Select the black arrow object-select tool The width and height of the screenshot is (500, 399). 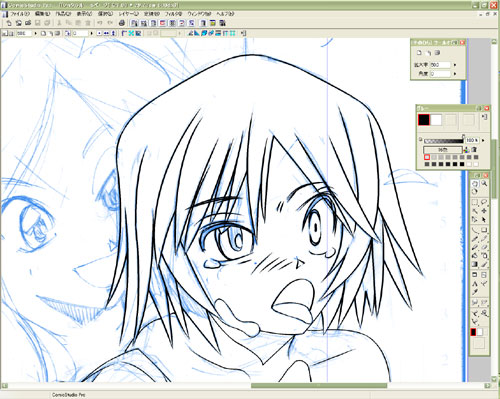click(484, 219)
